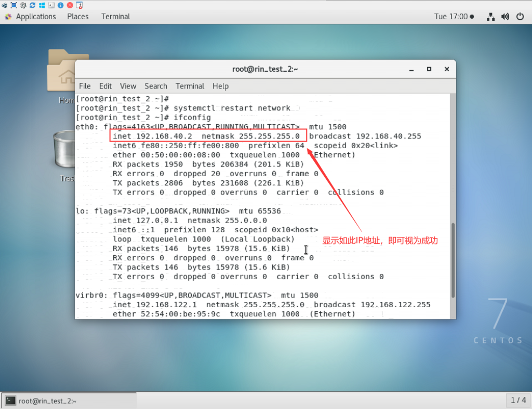Open the wired network status icon
Screen dimensions: 532x409
click(490, 17)
